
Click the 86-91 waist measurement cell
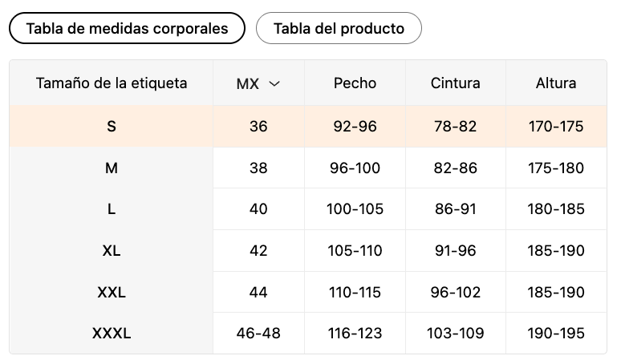coord(456,209)
